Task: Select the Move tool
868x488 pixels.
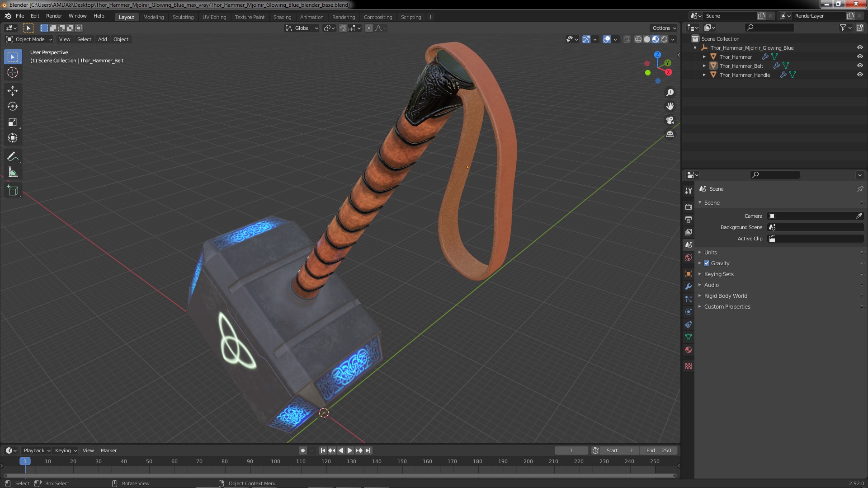Action: (x=13, y=91)
